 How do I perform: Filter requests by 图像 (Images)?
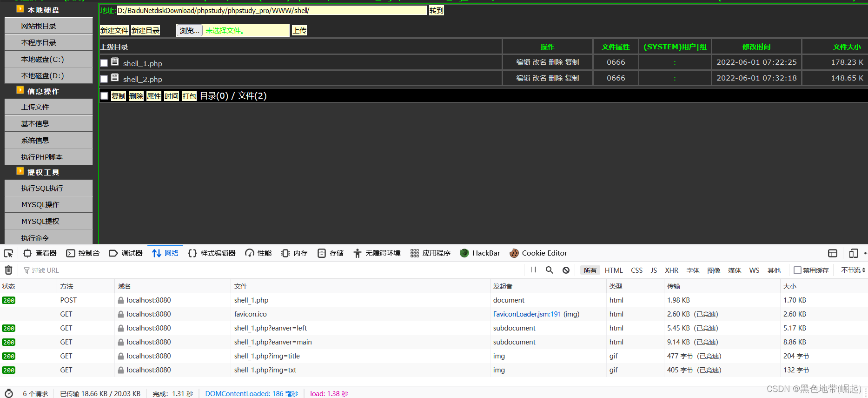pyautogui.click(x=714, y=270)
